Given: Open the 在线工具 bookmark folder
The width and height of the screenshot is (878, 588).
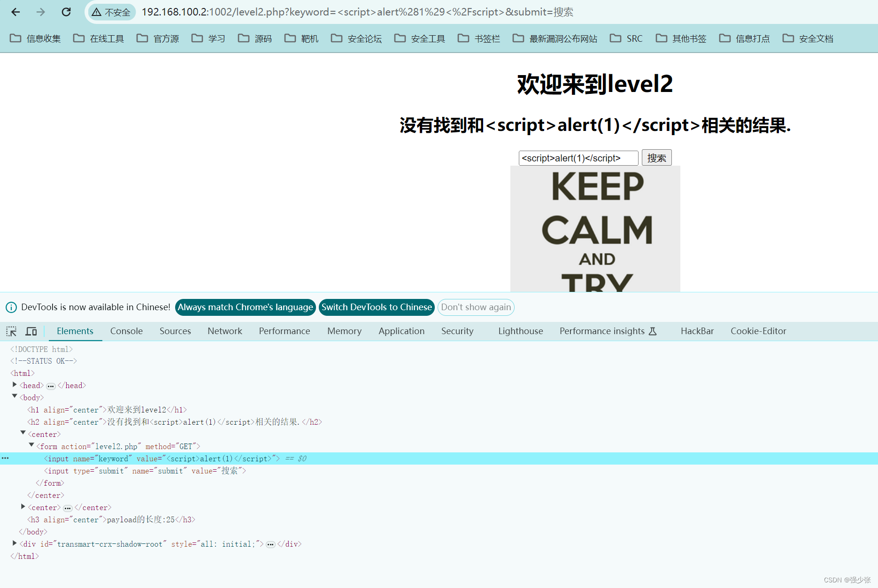Looking at the screenshot, I should [99, 38].
